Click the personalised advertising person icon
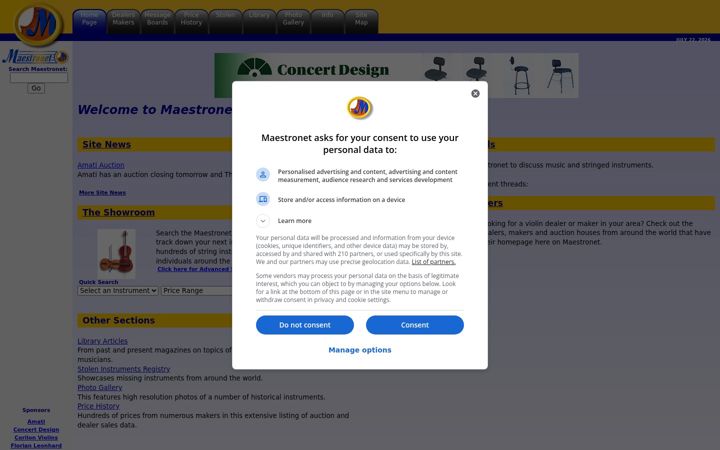Image resolution: width=720 pixels, height=450 pixels. (263, 175)
